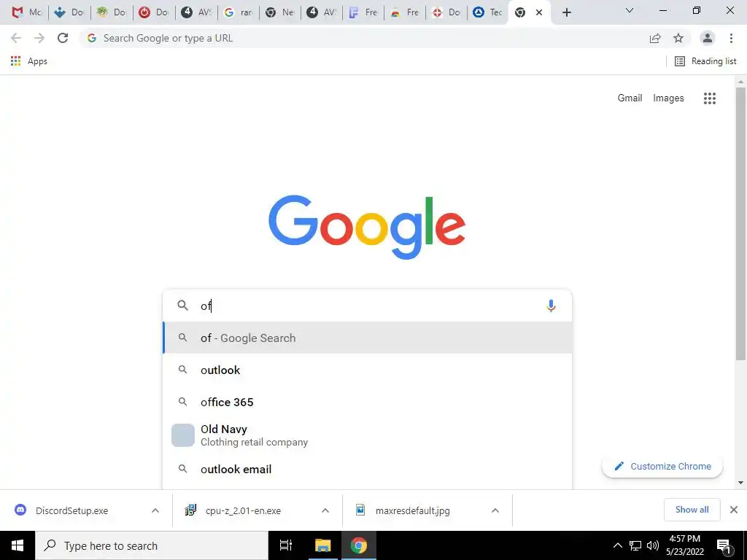747x560 pixels.
Task: Open the volume tray icon
Action: point(653,545)
